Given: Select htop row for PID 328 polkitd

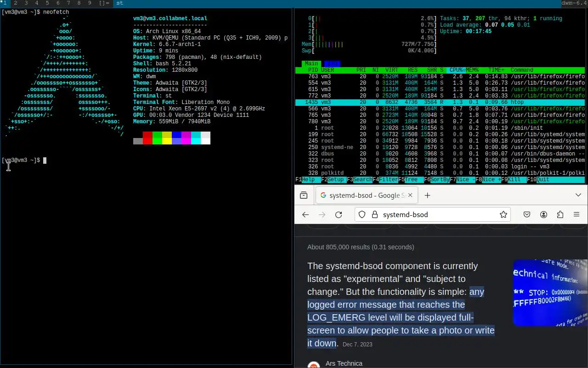Looking at the screenshot, I should point(440,173).
